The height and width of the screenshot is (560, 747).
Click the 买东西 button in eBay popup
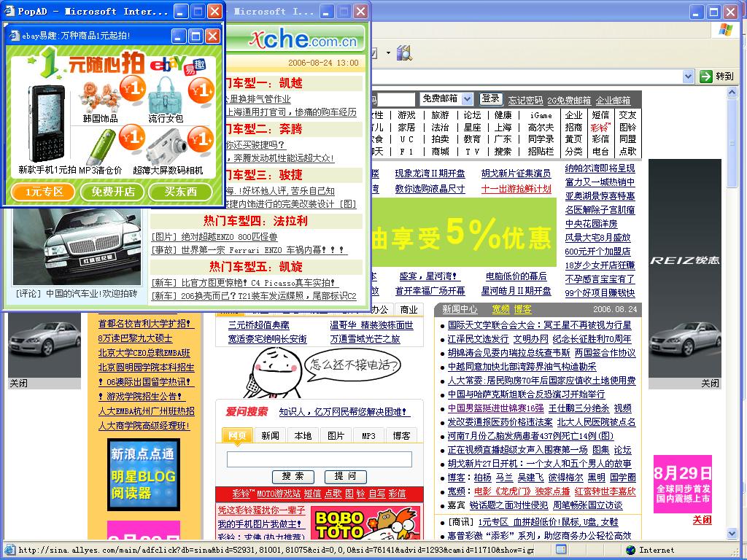(181, 192)
